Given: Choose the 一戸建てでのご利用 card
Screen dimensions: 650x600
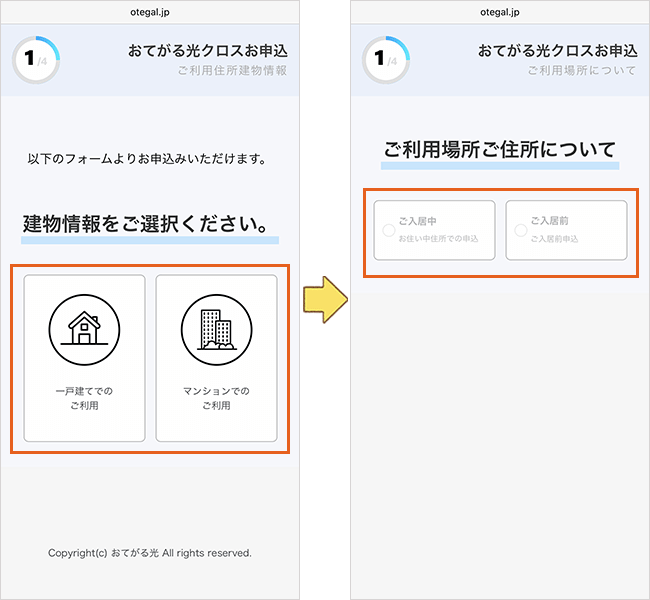Looking at the screenshot, I should point(85,358).
